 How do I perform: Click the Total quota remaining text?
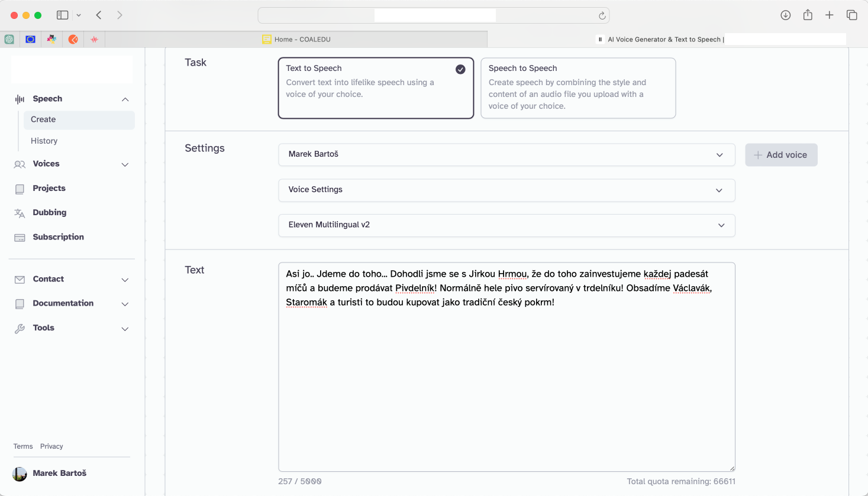tap(681, 482)
